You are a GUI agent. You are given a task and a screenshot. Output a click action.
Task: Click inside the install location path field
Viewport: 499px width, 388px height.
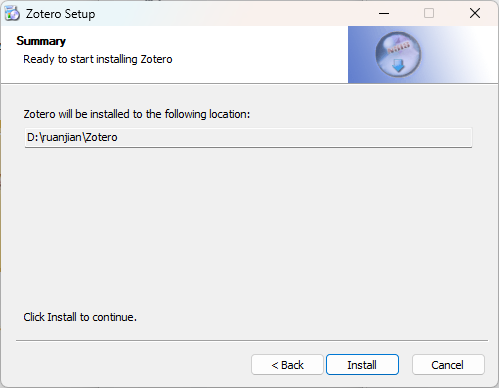click(x=248, y=137)
